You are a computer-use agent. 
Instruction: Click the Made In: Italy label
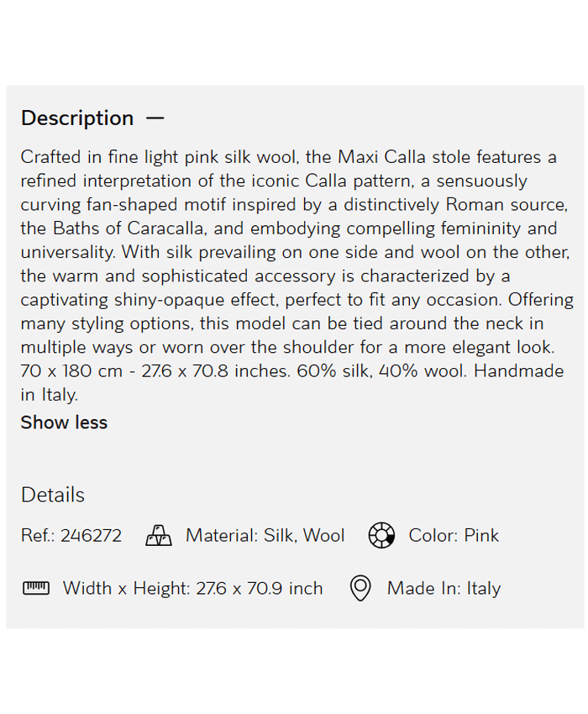[444, 589]
